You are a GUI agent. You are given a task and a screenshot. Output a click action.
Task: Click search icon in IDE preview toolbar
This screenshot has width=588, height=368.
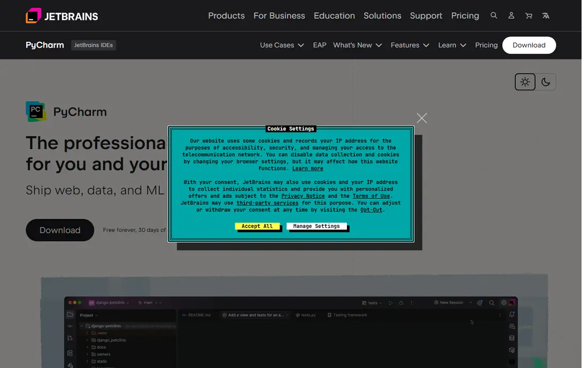pos(492,303)
